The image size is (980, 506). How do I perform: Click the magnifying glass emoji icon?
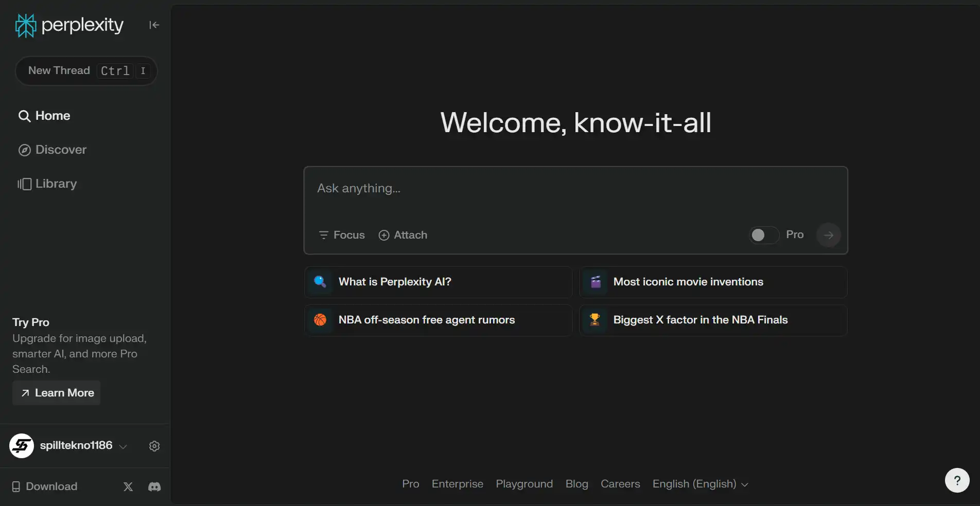tap(320, 282)
